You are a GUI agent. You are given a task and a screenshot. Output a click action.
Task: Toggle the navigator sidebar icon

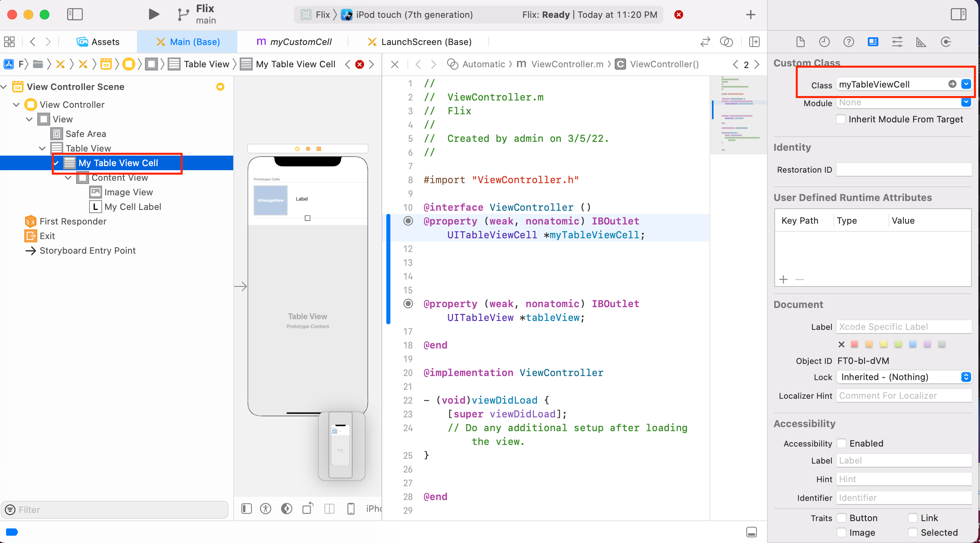(x=75, y=15)
